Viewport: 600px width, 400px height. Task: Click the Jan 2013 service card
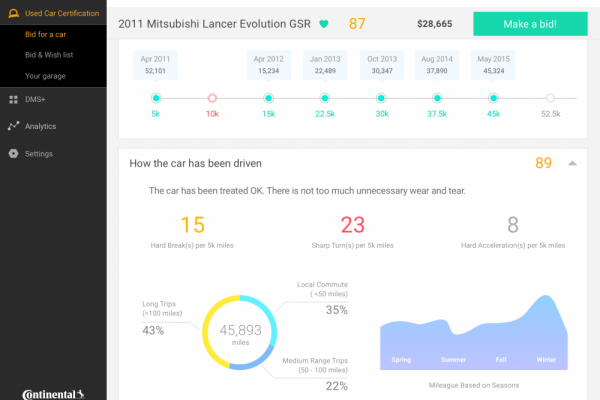click(x=325, y=65)
